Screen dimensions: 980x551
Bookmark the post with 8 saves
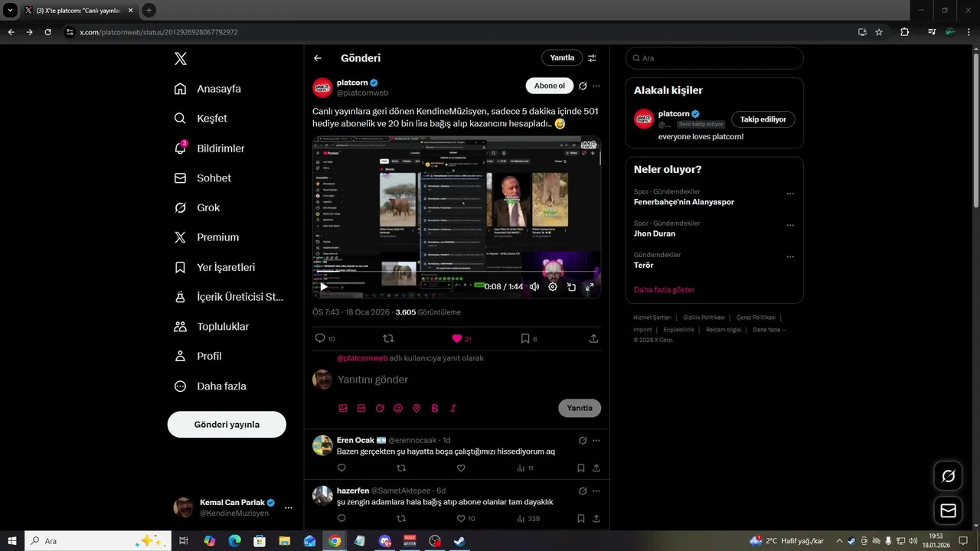click(529, 338)
